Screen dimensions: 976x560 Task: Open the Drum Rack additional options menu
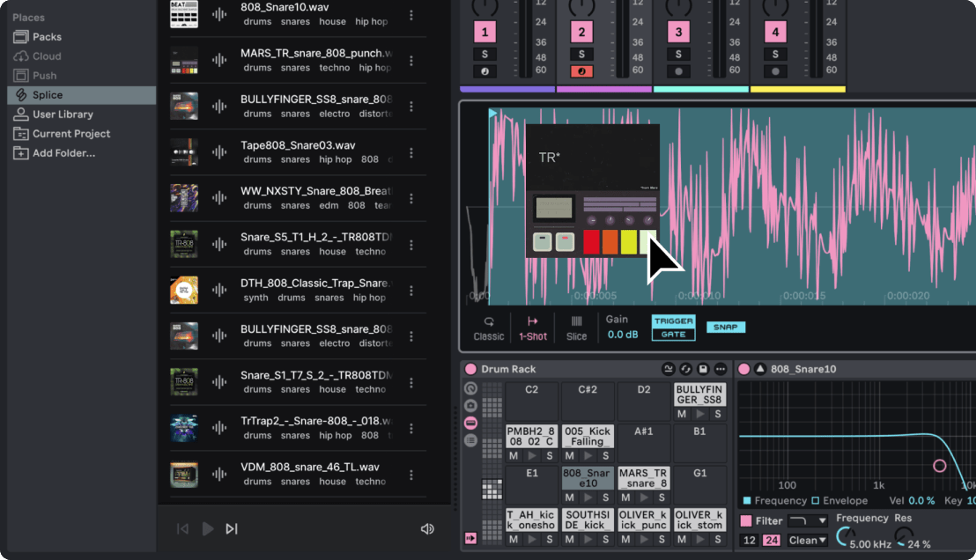point(721,369)
